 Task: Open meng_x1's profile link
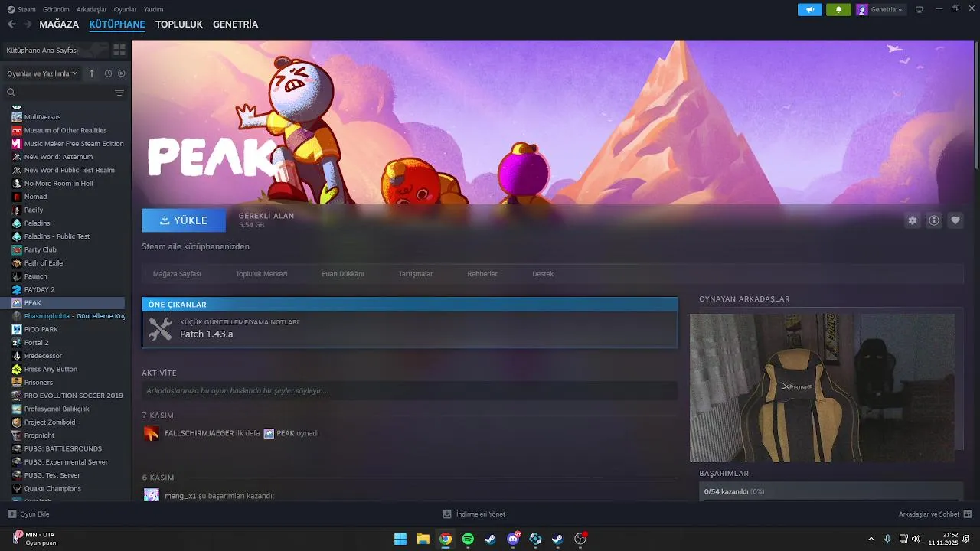pos(181,496)
